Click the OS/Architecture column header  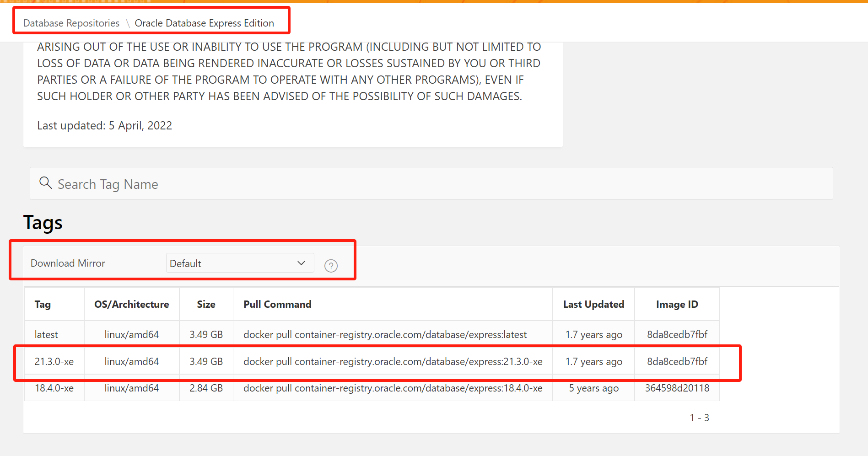[132, 305]
